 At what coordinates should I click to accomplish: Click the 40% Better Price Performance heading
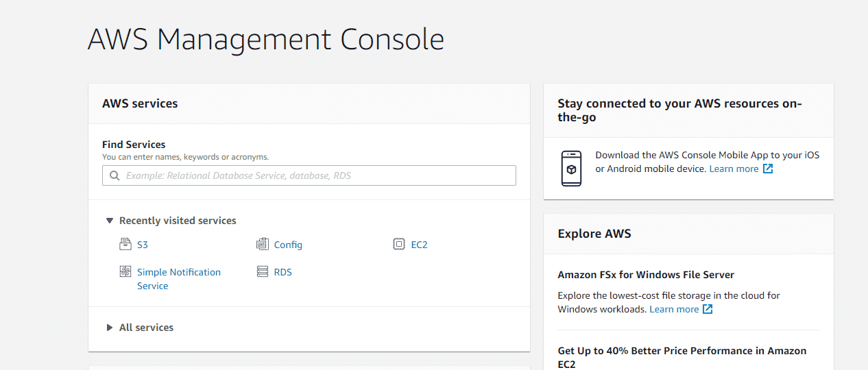pyautogui.click(x=682, y=357)
